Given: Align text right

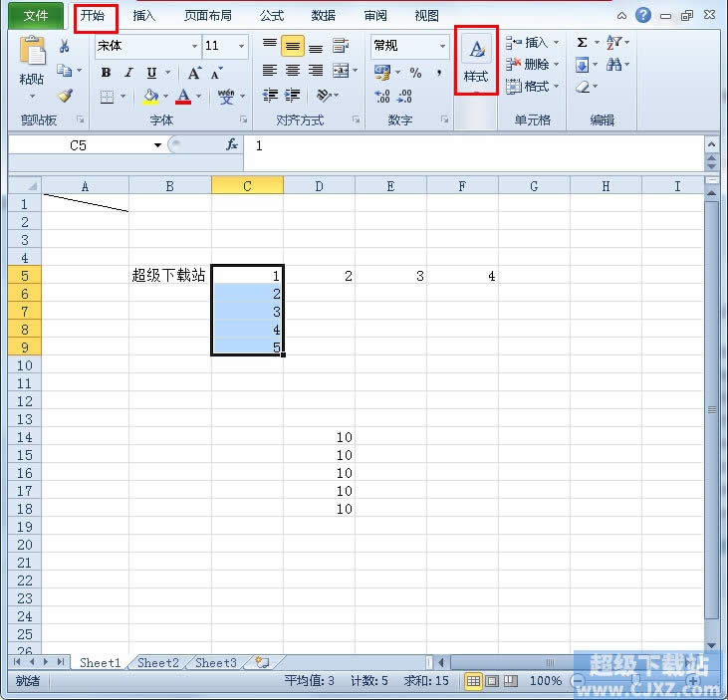Looking at the screenshot, I should 316,71.
